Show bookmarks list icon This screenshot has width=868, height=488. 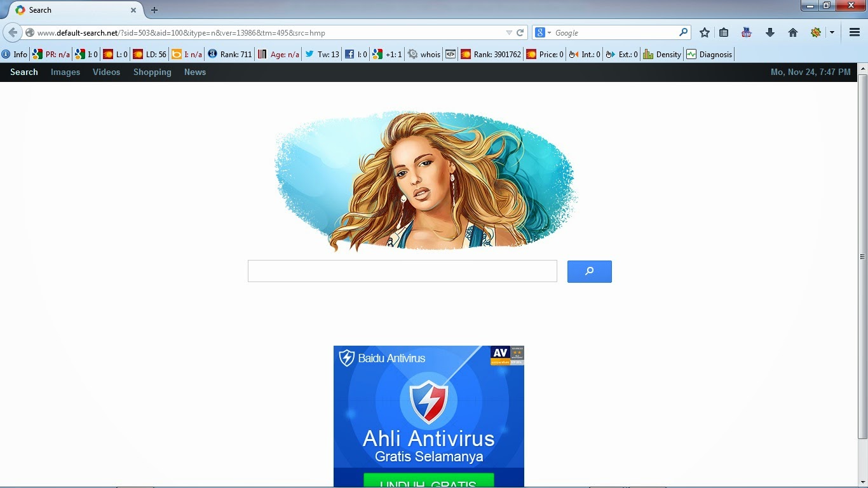pyautogui.click(x=724, y=33)
